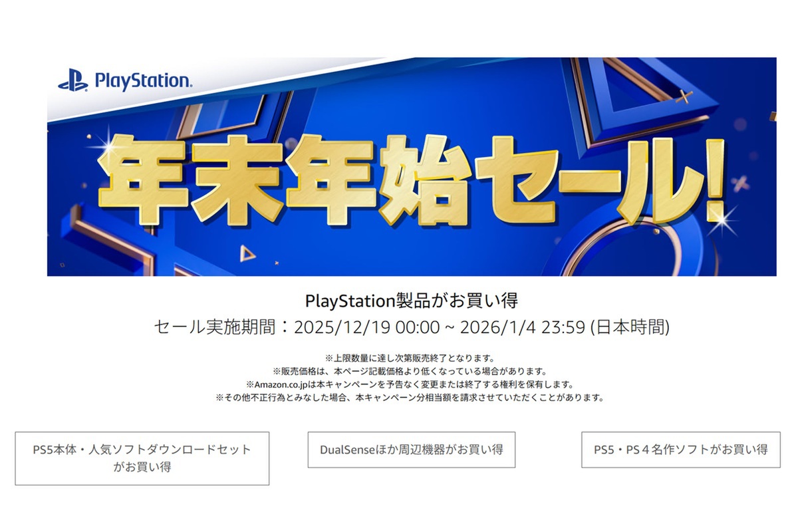Image resolution: width=798 pixels, height=532 pixels.
Task: Open the PS5・PS４名作ソフトがお買い得 button
Action: [x=682, y=450]
